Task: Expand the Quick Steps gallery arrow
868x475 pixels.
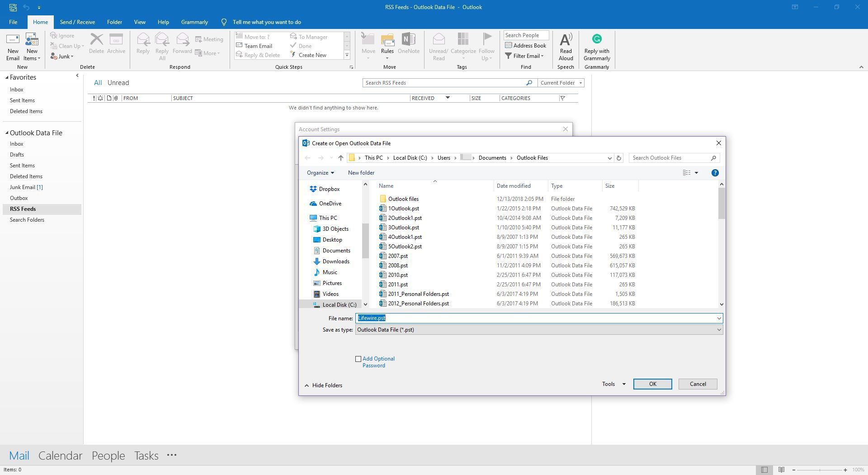Action: pos(347,55)
